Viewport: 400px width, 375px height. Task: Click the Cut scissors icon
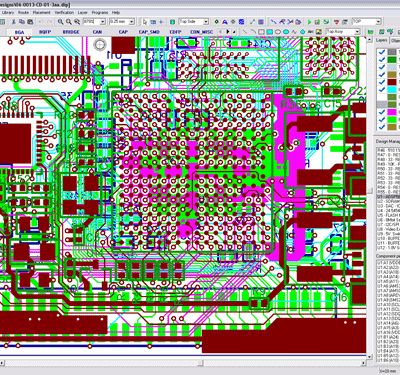(14, 22)
